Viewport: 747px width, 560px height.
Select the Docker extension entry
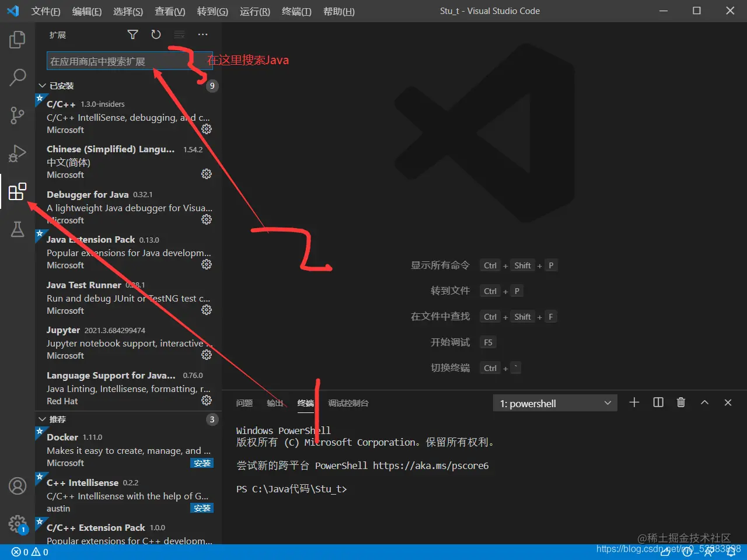click(x=128, y=450)
